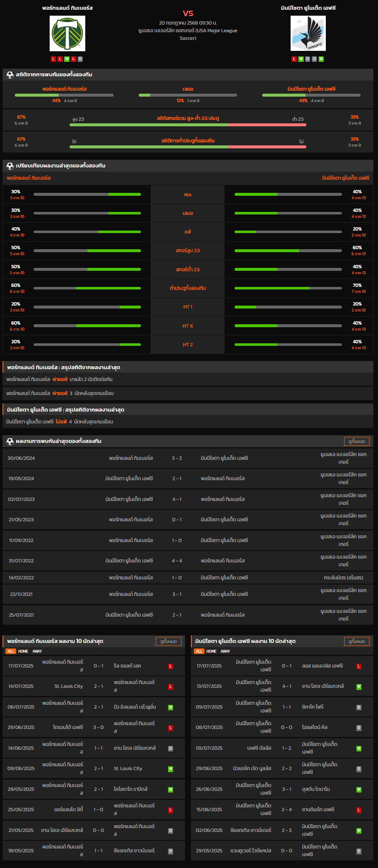
Task: Open view-all button for Minnesota last 10 matches
Action: click(357, 642)
